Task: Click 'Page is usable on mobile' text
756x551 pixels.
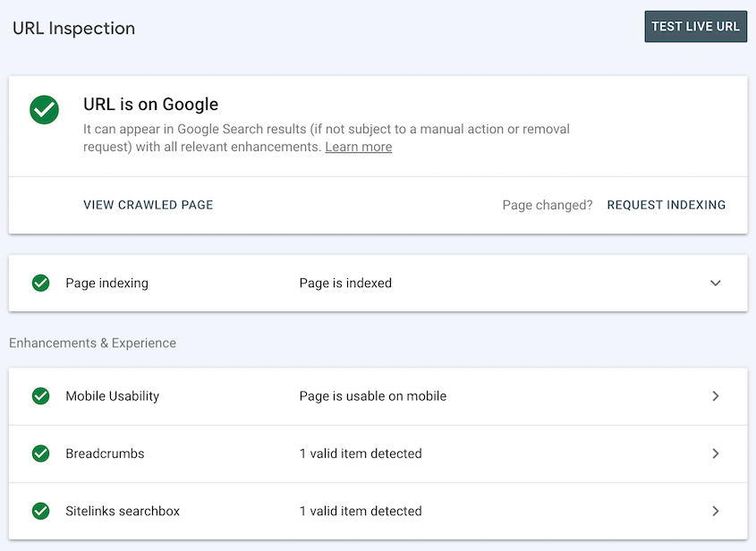Action: 373,396
